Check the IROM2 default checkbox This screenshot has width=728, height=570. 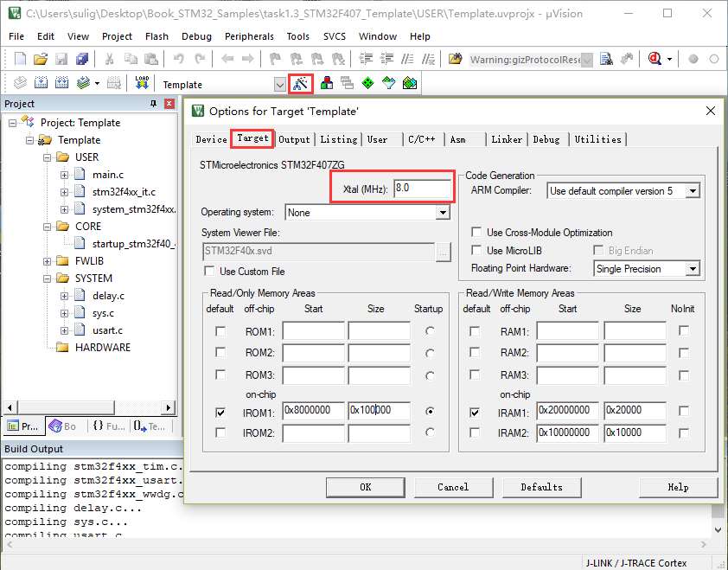[220, 432]
